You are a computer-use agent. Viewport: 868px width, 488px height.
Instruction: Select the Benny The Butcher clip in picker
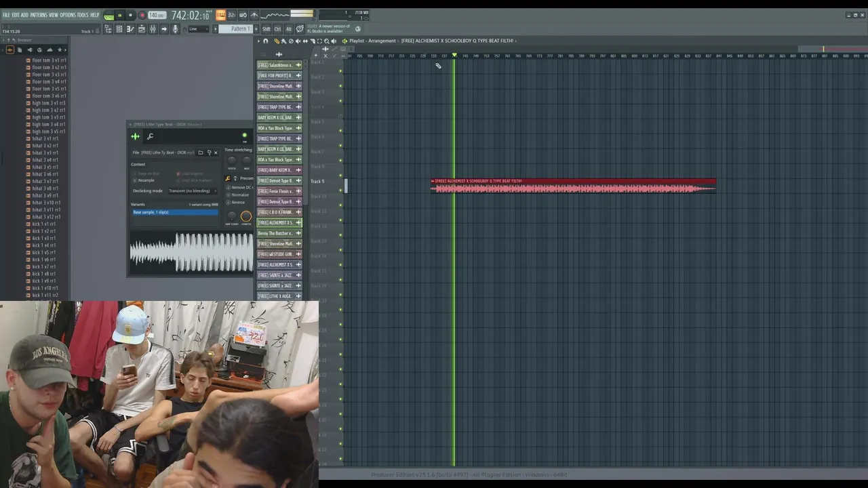click(x=279, y=233)
